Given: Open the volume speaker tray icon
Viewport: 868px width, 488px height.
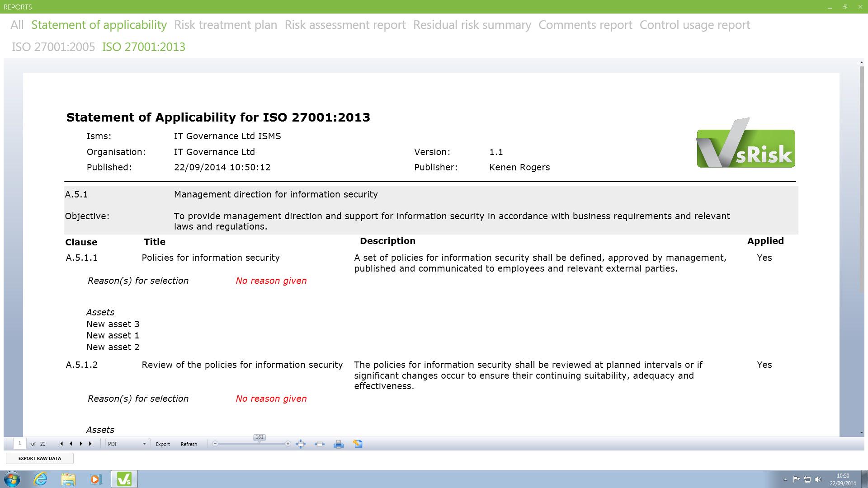Looking at the screenshot, I should coord(818,479).
